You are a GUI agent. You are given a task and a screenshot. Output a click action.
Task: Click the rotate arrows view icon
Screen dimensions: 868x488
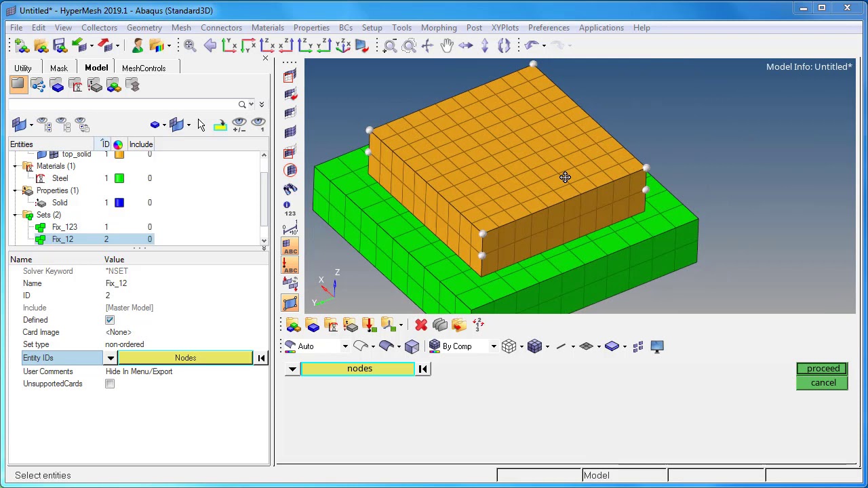[504, 45]
